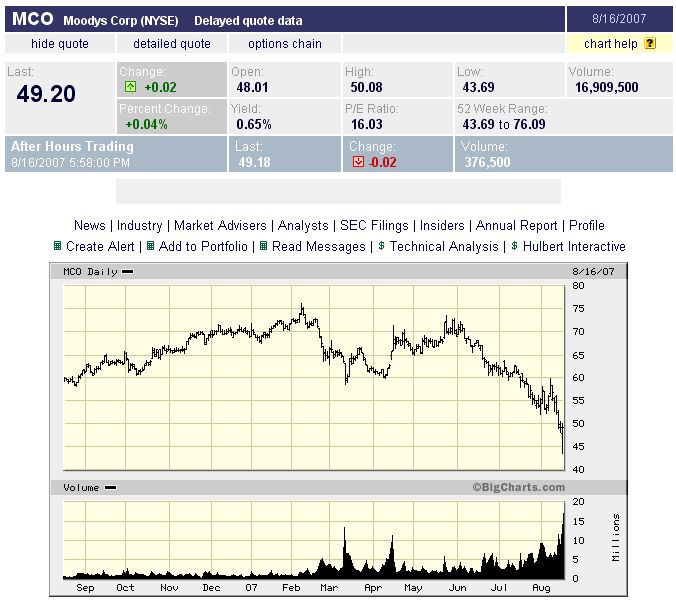Click the Feb month label on axis
This screenshot has width=676, height=606.
point(291,587)
